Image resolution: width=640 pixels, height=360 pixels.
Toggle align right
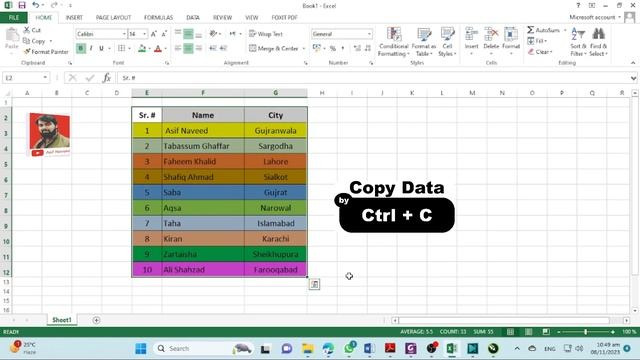tap(199, 48)
